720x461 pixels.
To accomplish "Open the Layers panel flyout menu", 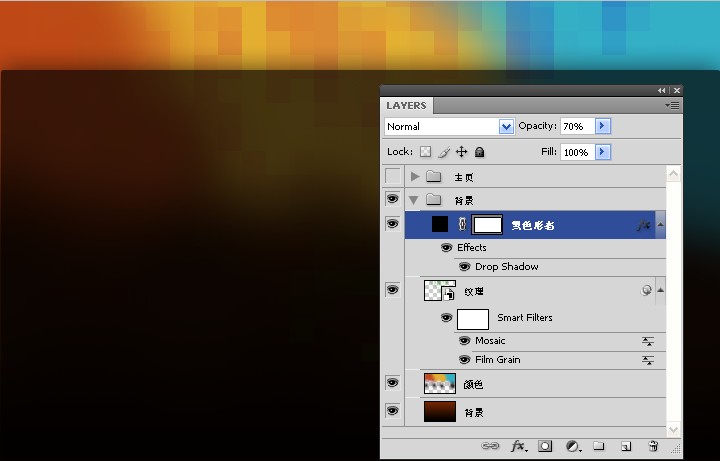I will pos(672,106).
